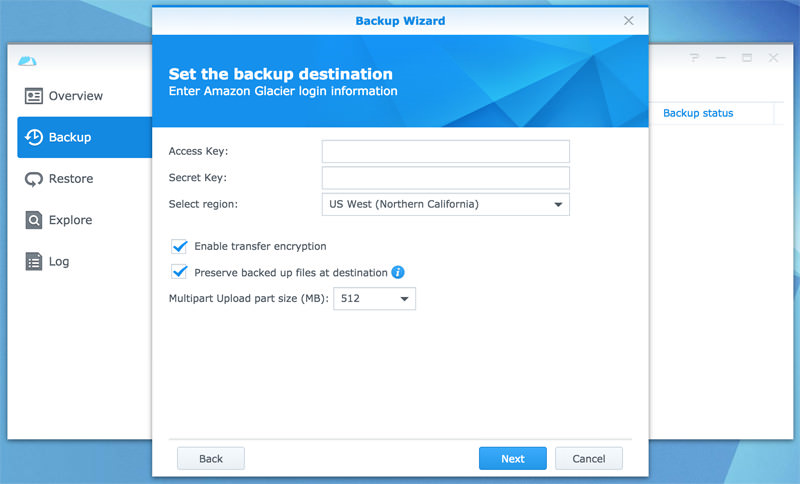Viewport: 800px width, 484px height.
Task: Select the Explore menu label
Action: coord(70,220)
